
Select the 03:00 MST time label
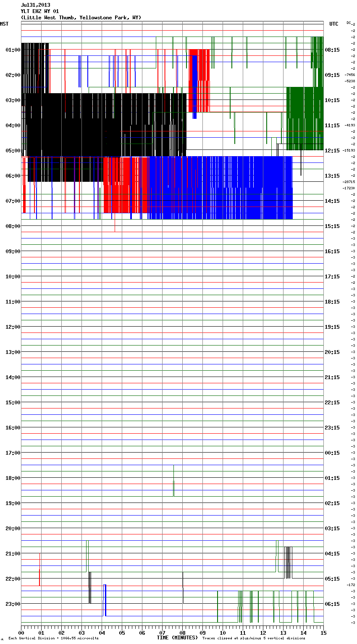(x=13, y=100)
